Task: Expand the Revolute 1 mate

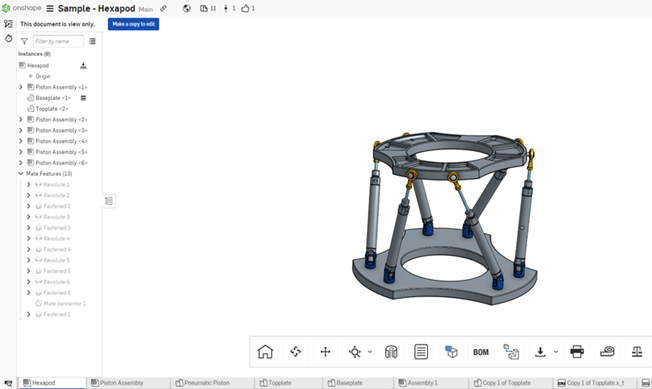Action: [x=29, y=185]
